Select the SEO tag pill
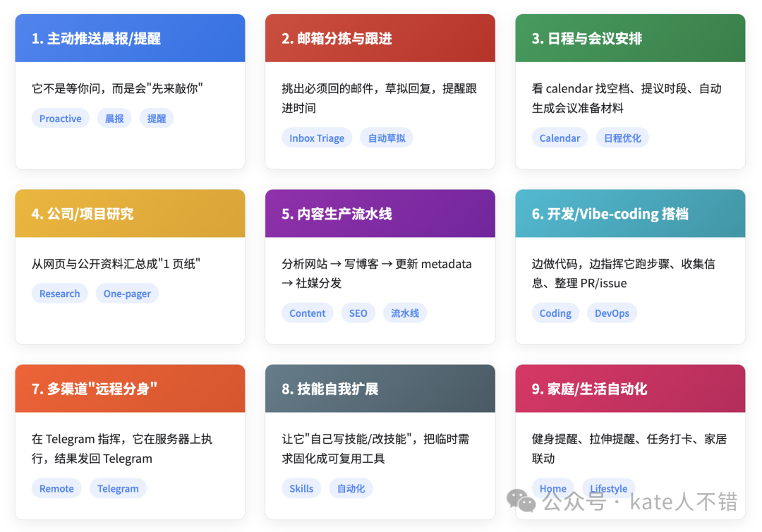The width and height of the screenshot is (762, 532). coord(358,313)
